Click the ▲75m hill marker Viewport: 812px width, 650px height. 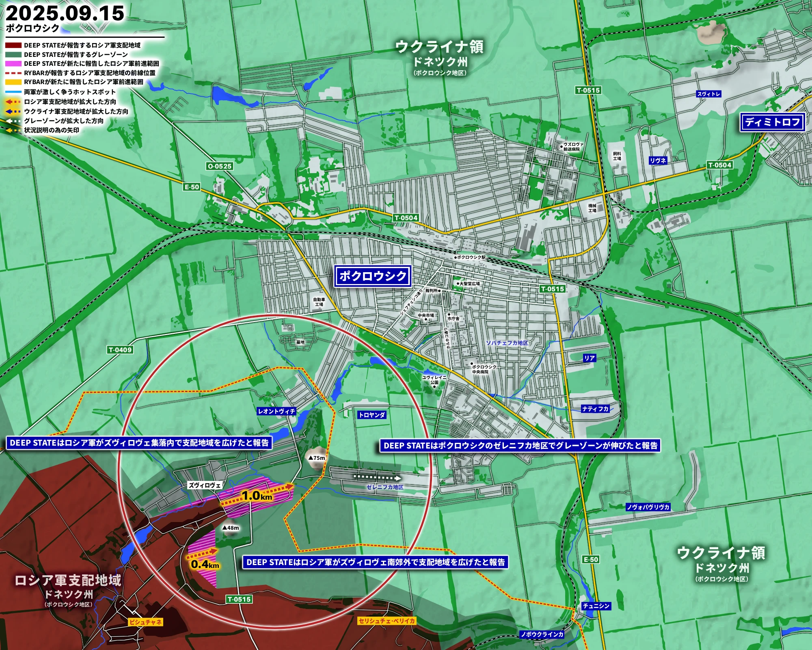317,457
